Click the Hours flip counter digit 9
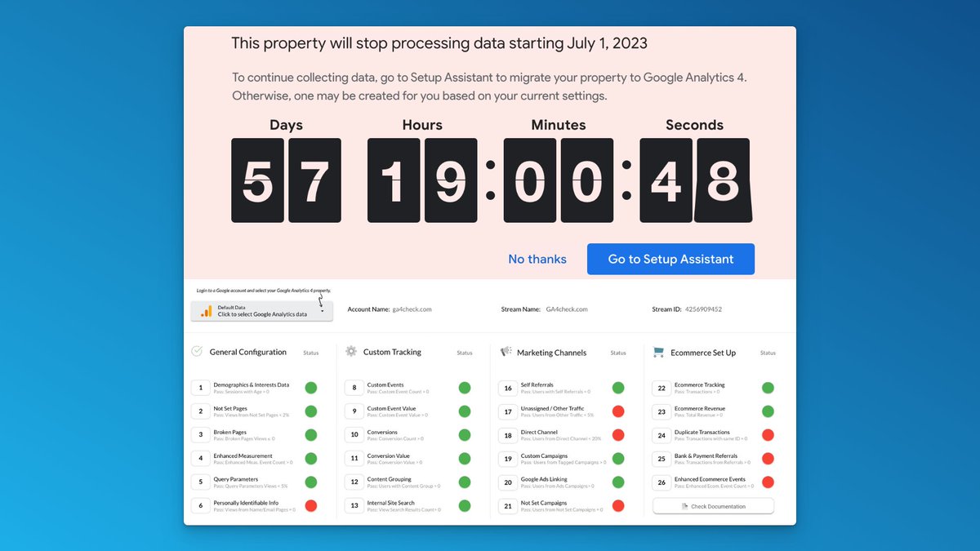This screenshot has width=980, height=551. (x=451, y=180)
